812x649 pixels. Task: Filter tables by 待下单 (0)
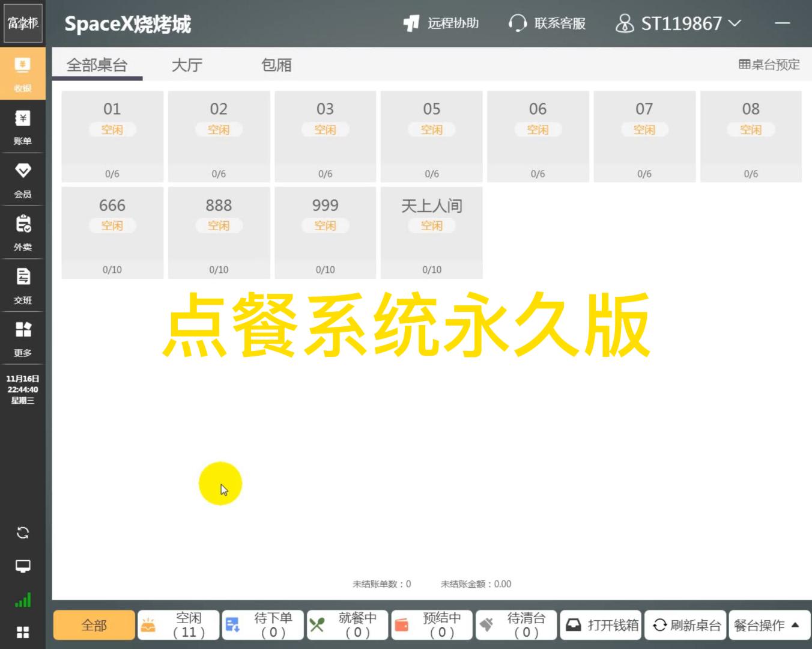pos(262,625)
